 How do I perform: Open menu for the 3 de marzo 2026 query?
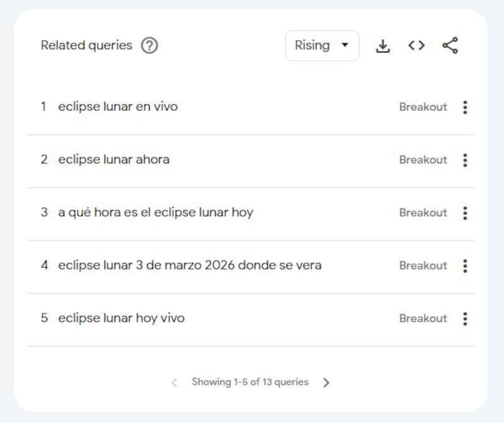[x=465, y=266]
